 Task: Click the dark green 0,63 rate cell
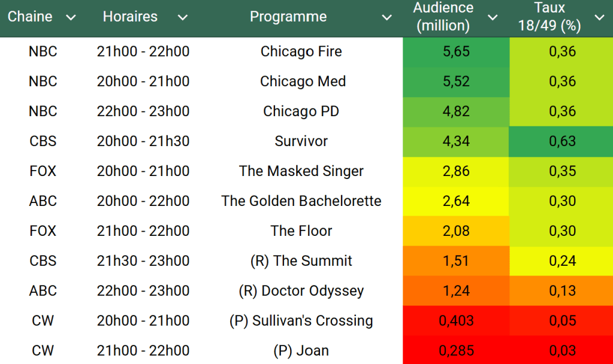click(x=562, y=141)
